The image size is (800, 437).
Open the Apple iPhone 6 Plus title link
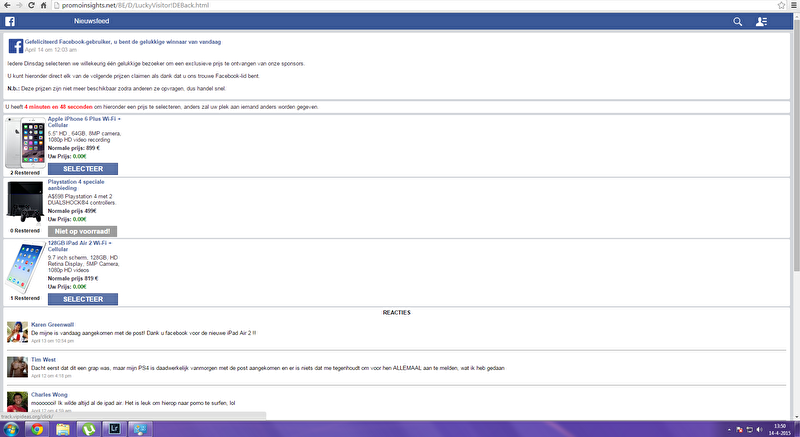pyautogui.click(x=84, y=122)
